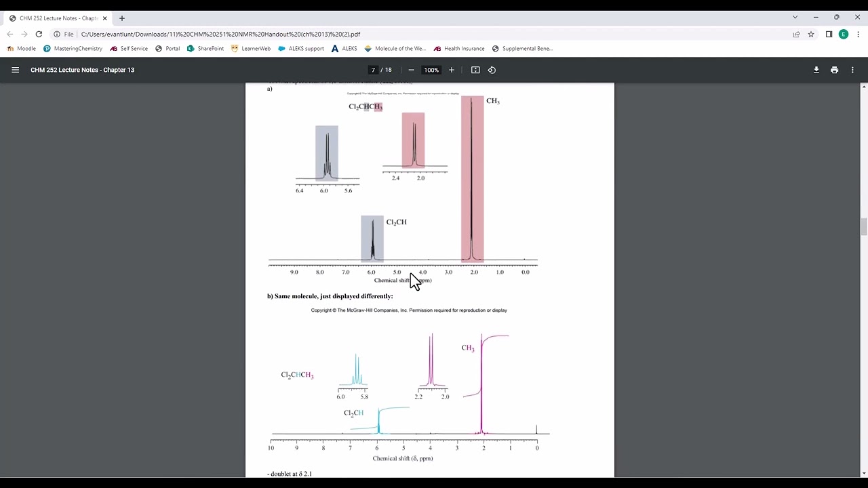Click the zoom out minus button
Image resolution: width=868 pixels, height=488 pixels.
(411, 70)
